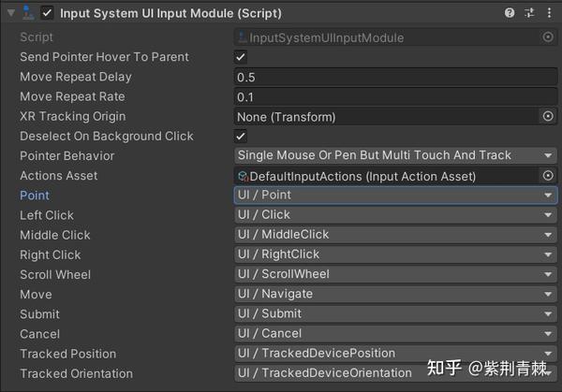Open Left Click action dropdown
Viewport: 562px width, 392px height.
[x=395, y=215]
